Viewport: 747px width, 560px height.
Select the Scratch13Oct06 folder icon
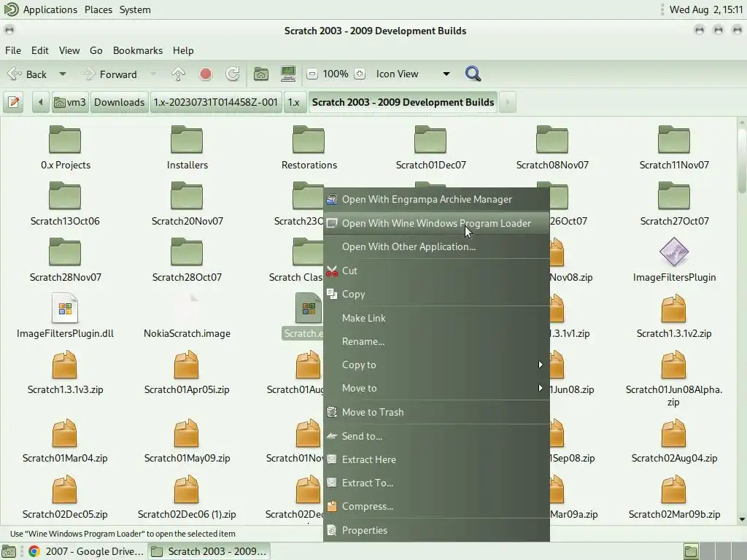coord(65,196)
